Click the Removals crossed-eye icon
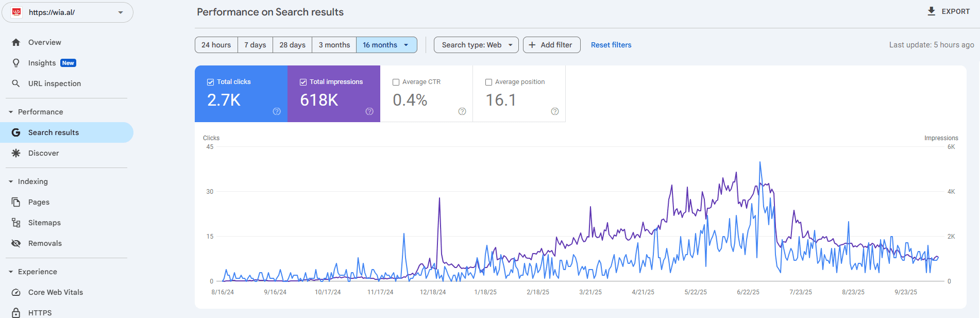The image size is (980, 318). coord(16,243)
